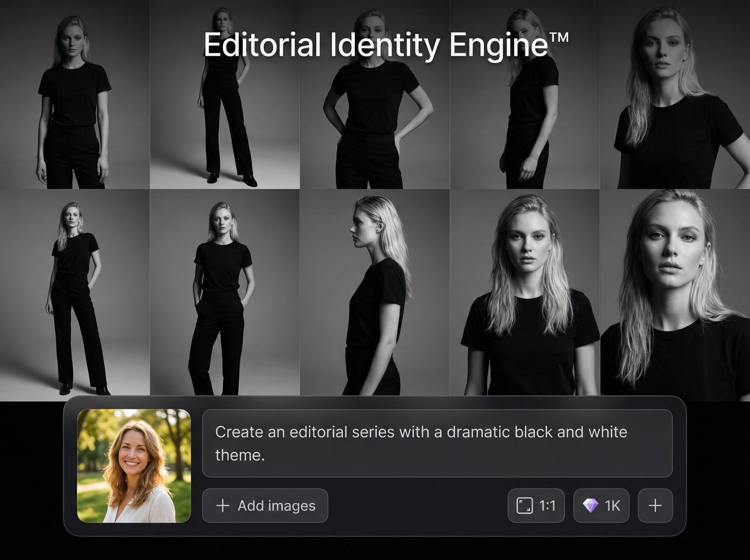Open the top-right close-up portrait with hand on hip
This screenshot has width=750, height=560.
[x=675, y=94]
